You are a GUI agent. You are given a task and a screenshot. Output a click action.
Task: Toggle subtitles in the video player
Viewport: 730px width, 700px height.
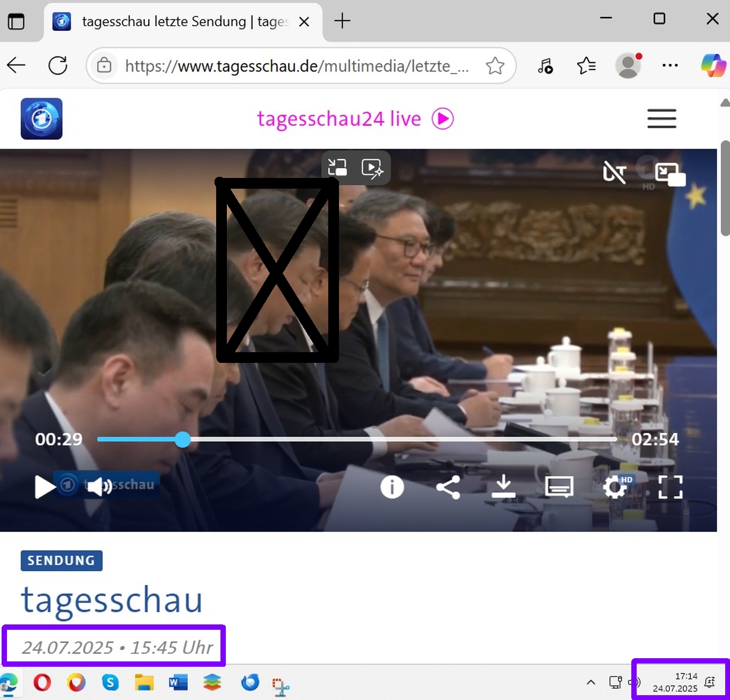559,487
